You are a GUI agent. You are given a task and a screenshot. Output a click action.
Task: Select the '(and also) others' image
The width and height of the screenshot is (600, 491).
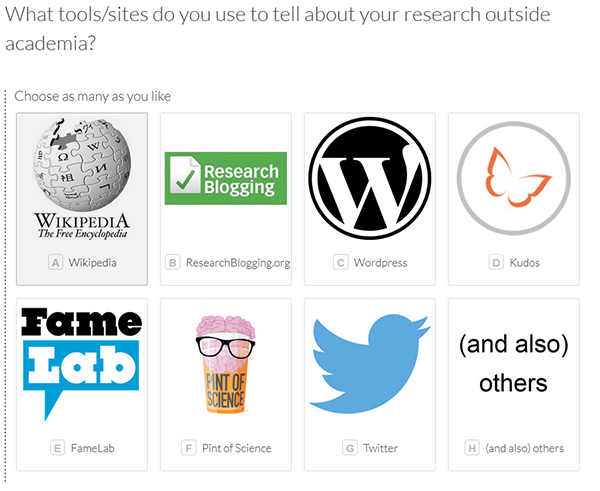coord(514,364)
